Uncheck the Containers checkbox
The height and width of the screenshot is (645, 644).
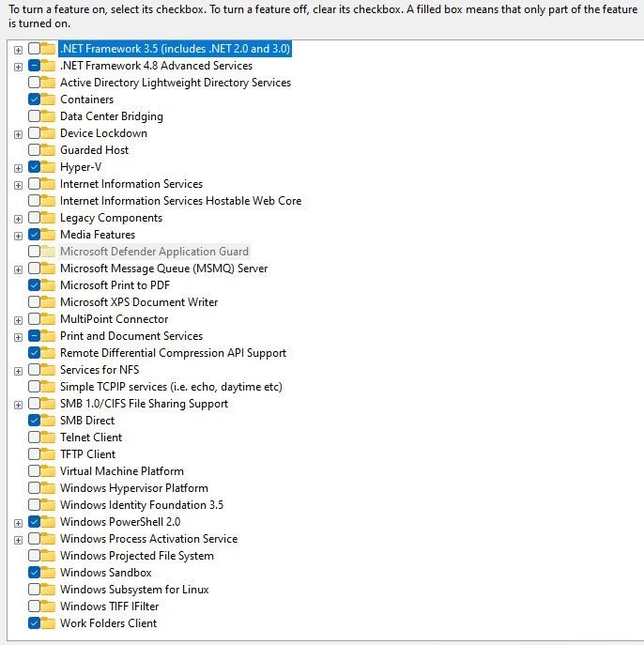click(x=34, y=100)
